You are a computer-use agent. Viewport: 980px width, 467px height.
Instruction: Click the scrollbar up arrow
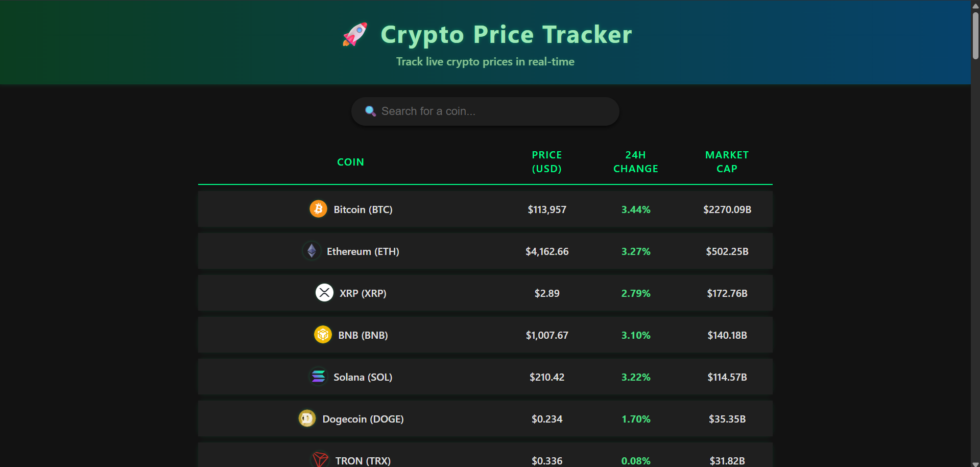coord(975,6)
